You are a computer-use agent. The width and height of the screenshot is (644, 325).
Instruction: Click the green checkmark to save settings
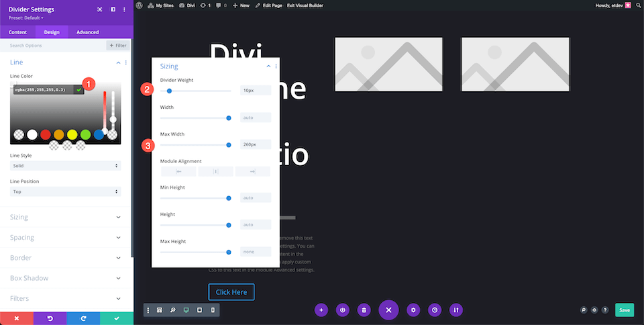click(117, 318)
